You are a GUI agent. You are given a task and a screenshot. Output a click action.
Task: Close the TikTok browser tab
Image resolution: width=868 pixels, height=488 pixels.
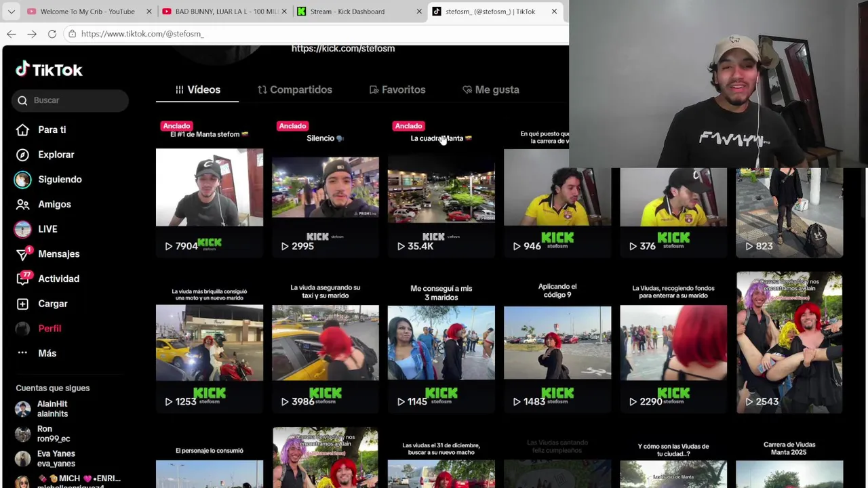pyautogui.click(x=554, y=12)
